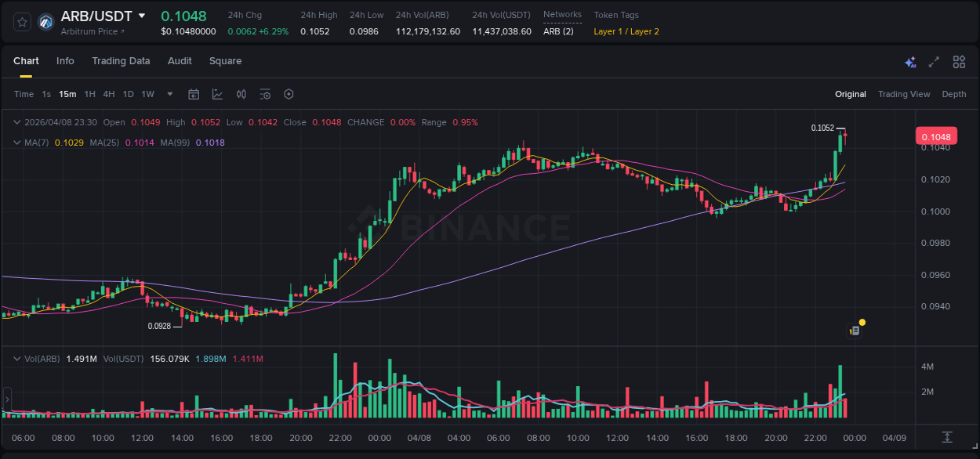Open the Arbitrum Price link
The height and width of the screenshot is (459, 980).
point(90,32)
